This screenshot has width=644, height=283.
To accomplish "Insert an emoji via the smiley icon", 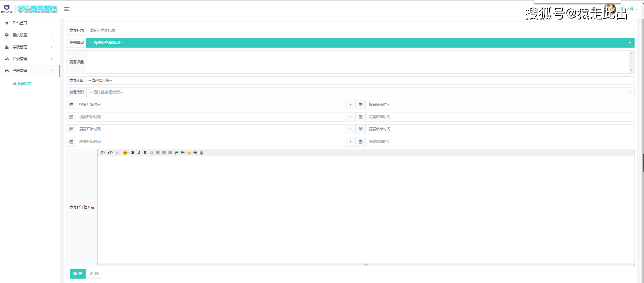I will point(189,153).
